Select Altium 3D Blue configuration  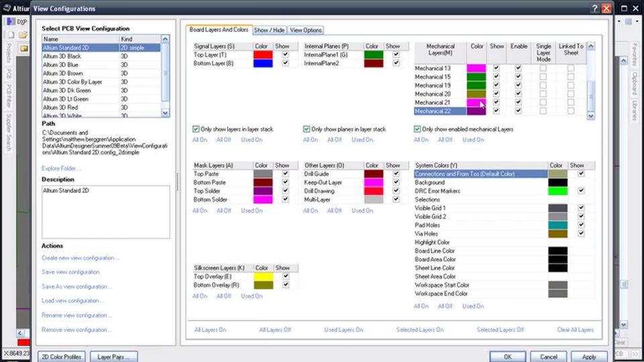(101, 65)
